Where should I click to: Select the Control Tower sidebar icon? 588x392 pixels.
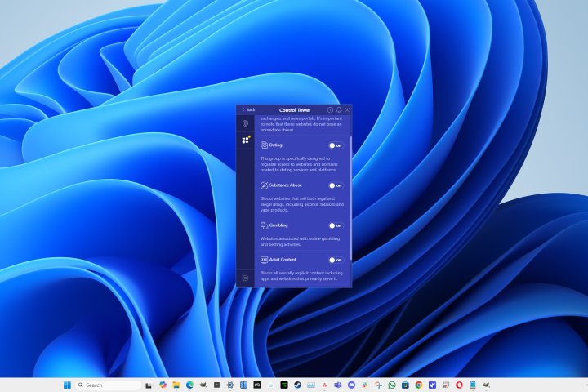click(x=245, y=140)
